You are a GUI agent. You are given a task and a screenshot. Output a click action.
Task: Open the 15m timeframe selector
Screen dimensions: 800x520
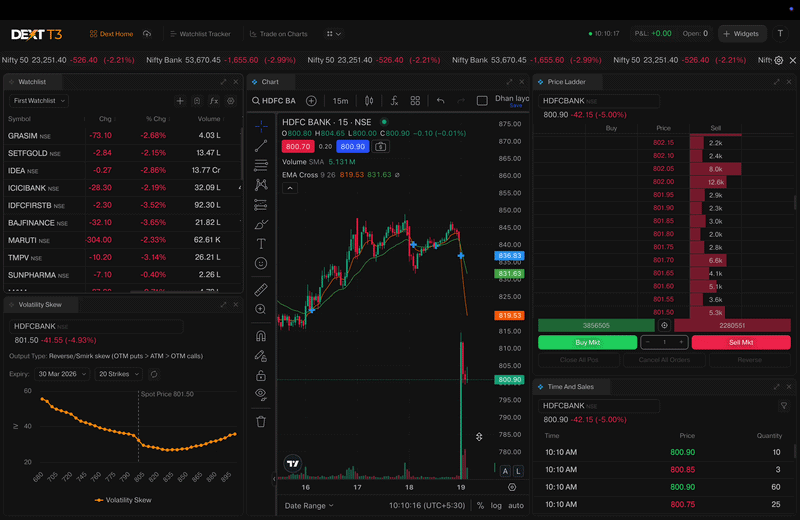(340, 101)
